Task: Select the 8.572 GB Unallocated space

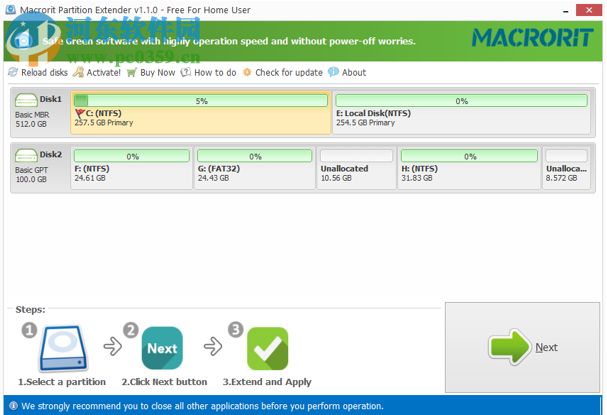Action: tap(566, 168)
